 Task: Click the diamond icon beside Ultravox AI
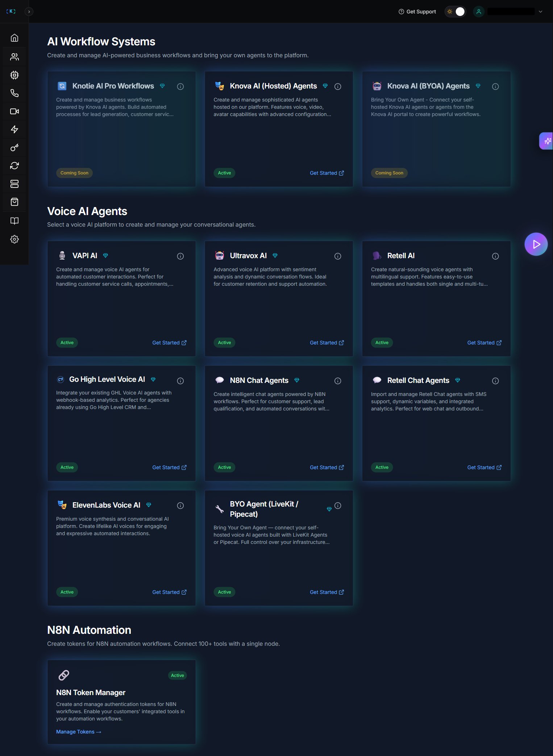(x=275, y=256)
